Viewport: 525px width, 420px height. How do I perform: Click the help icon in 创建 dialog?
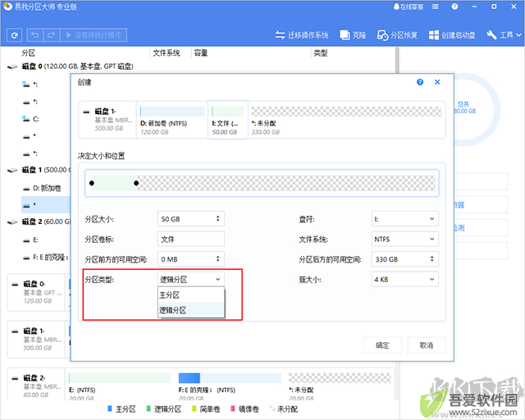[420, 82]
